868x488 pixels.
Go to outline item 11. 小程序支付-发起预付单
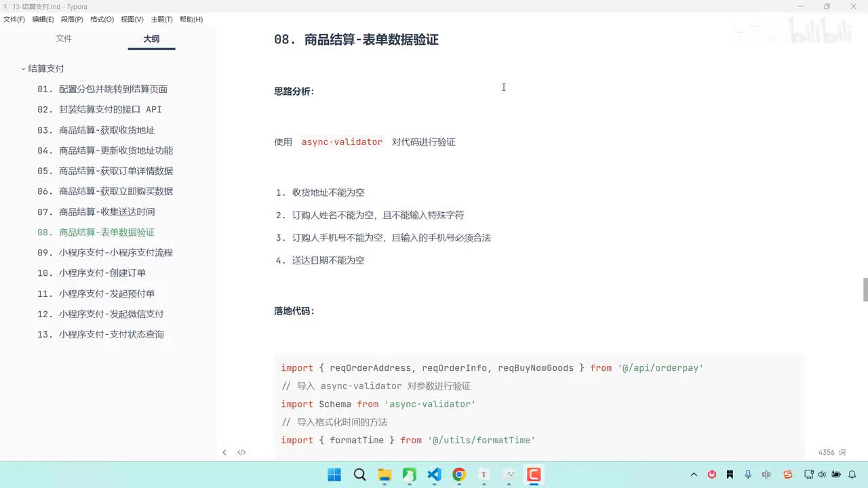[96, 293]
